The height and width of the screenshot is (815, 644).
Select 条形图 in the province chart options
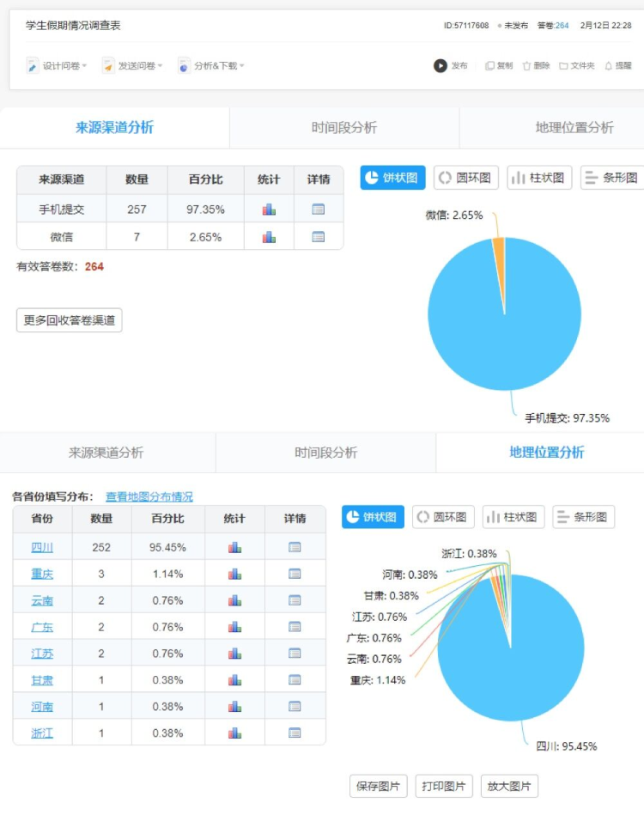(583, 517)
